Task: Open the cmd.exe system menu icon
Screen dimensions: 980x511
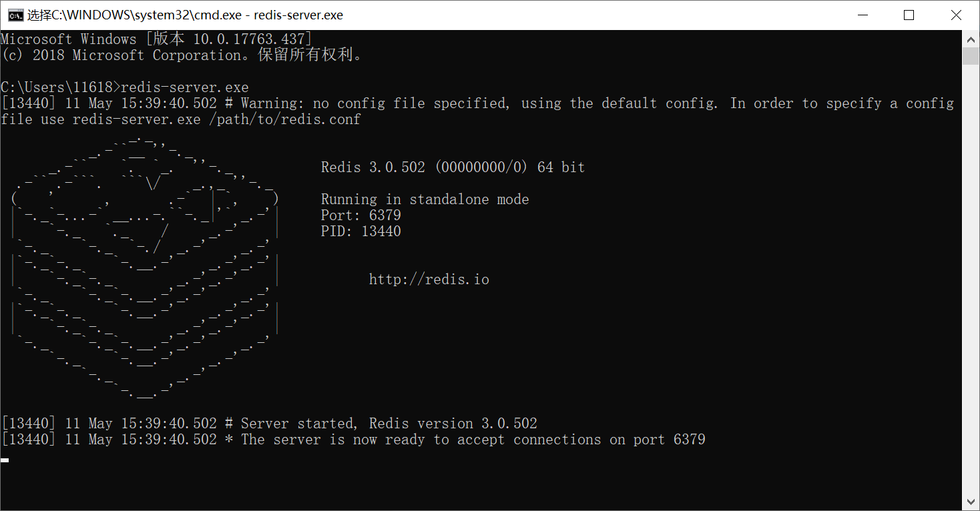Action: coord(16,15)
